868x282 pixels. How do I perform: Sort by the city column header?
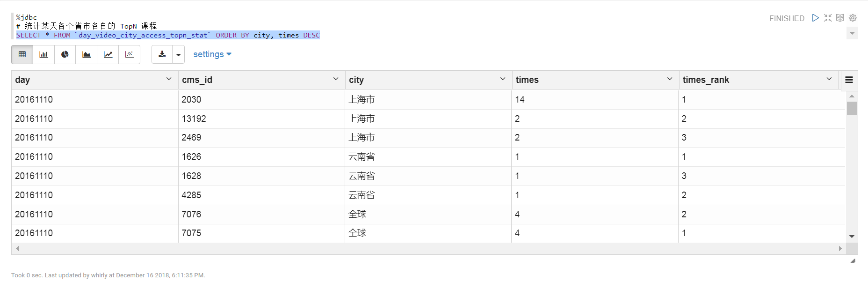point(356,80)
